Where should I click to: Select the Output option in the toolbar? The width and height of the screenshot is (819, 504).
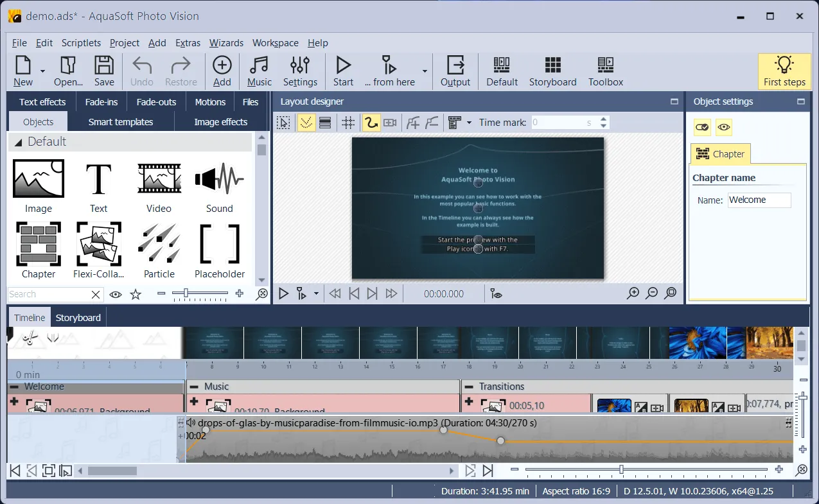click(455, 71)
